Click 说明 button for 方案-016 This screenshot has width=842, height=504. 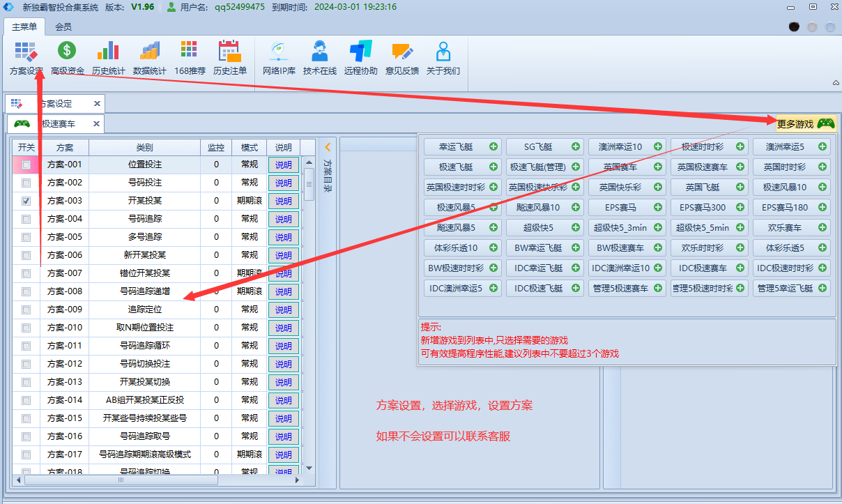coord(284,436)
